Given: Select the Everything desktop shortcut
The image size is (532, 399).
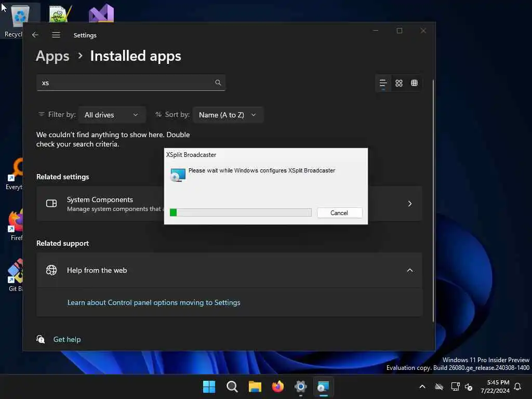Looking at the screenshot, I should coord(15,174).
